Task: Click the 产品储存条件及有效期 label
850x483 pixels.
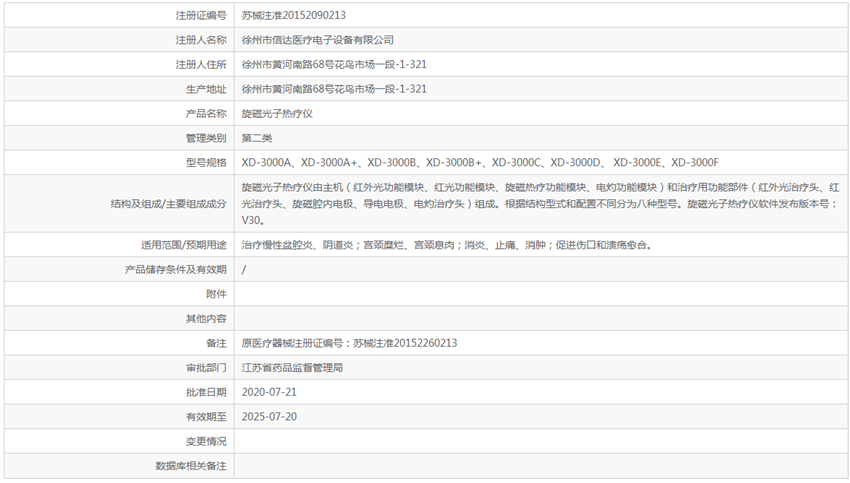Action: click(176, 269)
